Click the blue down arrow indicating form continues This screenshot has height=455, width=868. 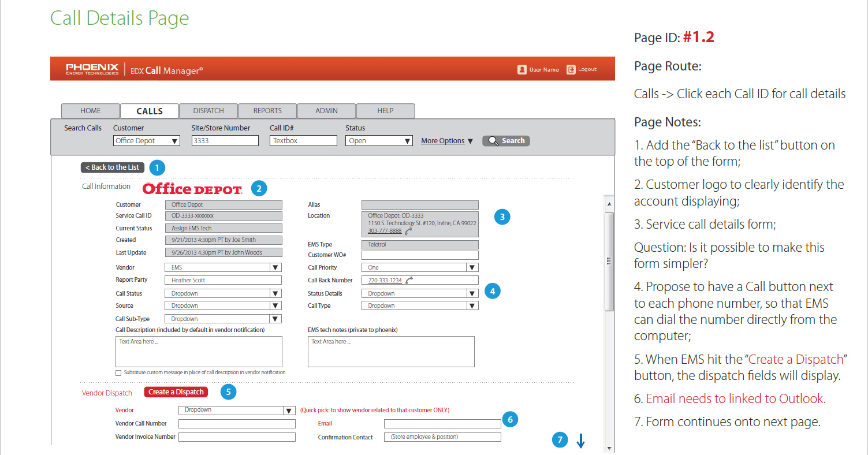coord(580,441)
